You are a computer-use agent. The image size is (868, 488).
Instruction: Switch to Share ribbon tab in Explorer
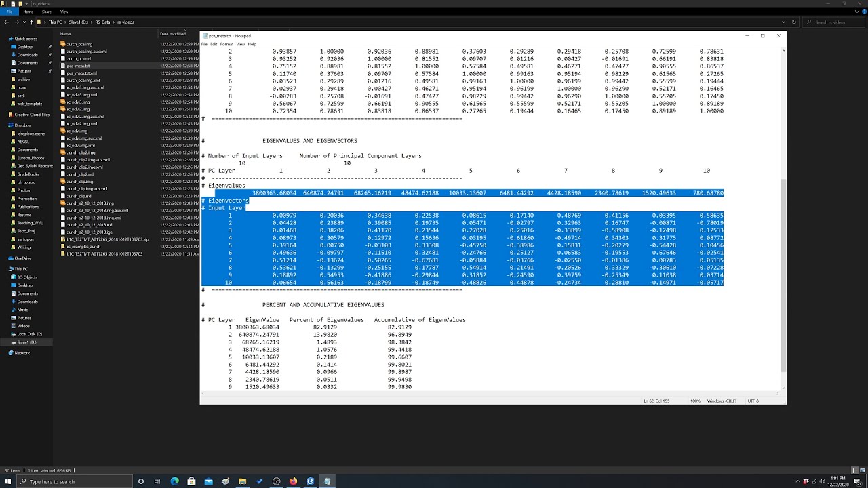tap(47, 12)
